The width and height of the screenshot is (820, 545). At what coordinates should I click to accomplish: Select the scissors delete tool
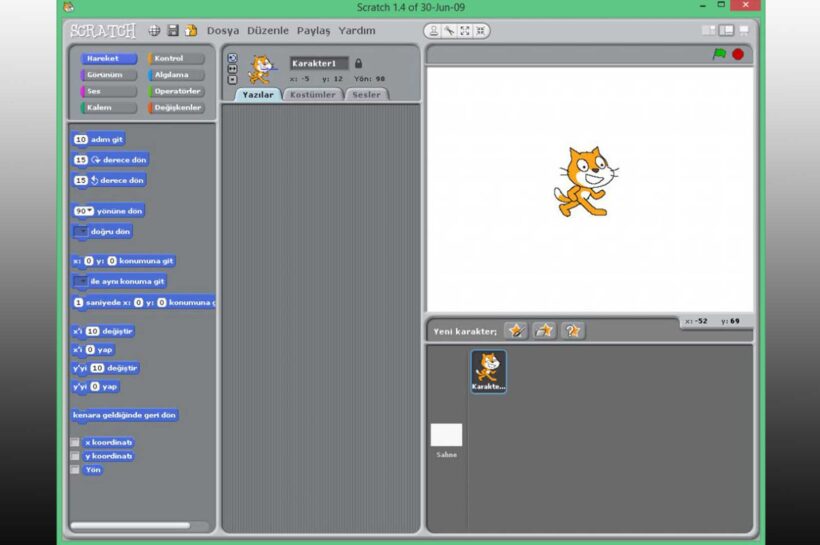click(449, 31)
